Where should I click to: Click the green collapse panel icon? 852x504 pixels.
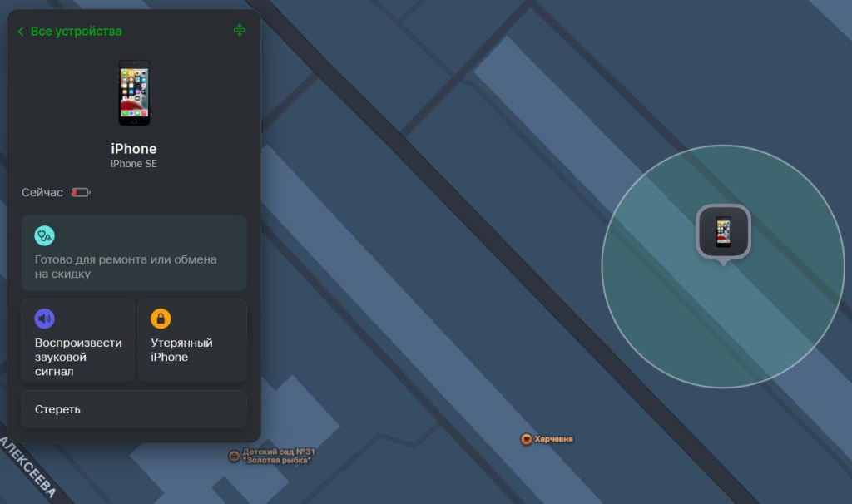240,31
